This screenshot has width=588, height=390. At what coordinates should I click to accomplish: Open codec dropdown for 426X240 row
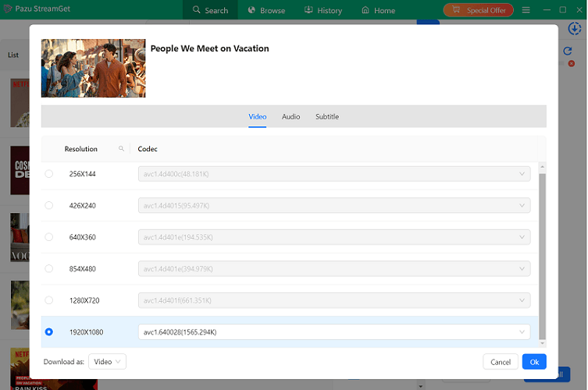click(334, 205)
